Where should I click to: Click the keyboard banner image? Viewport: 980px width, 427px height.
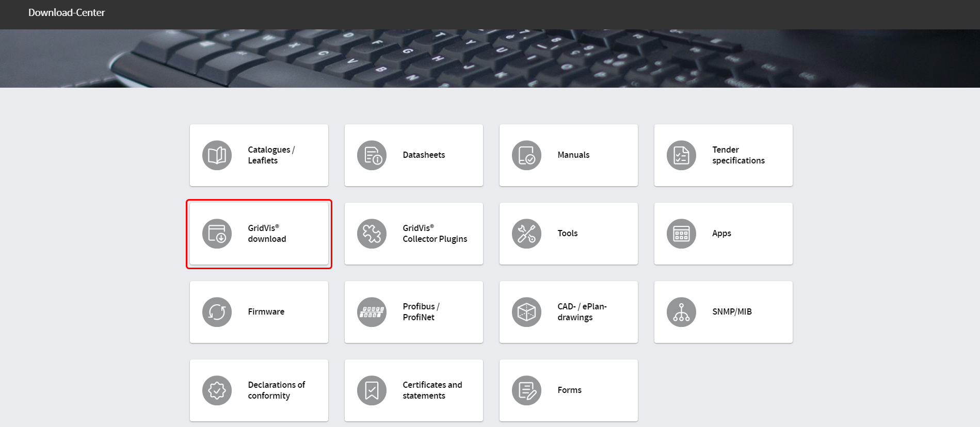490,58
